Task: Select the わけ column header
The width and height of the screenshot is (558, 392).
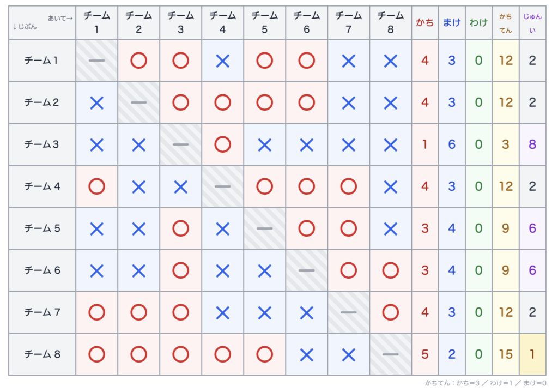Action: (x=478, y=23)
